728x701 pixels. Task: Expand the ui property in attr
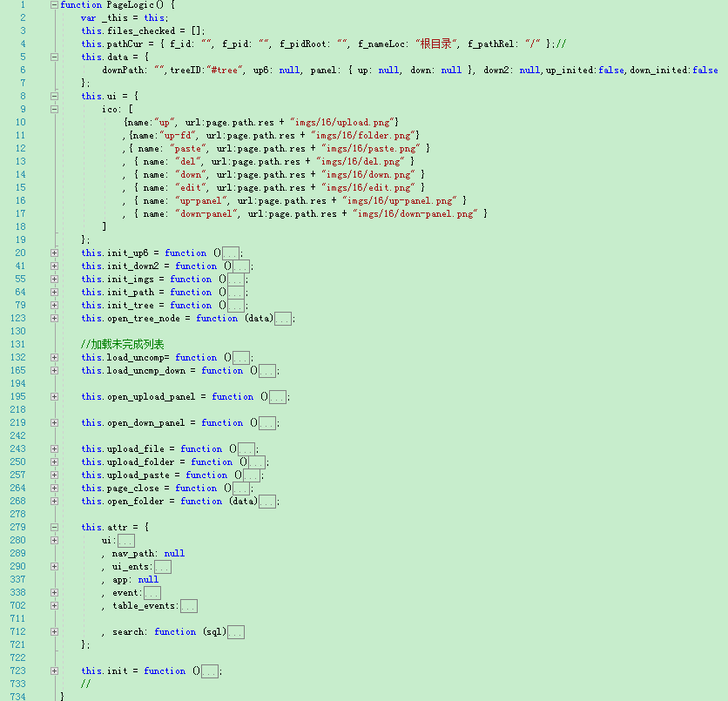(x=54, y=541)
